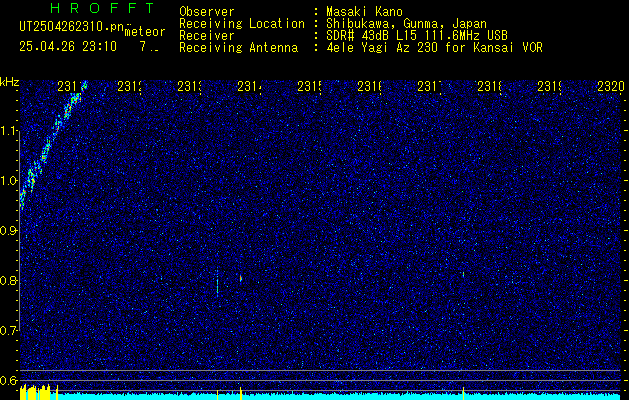Click the 0.9 kHz frequency label

[x=9, y=231]
